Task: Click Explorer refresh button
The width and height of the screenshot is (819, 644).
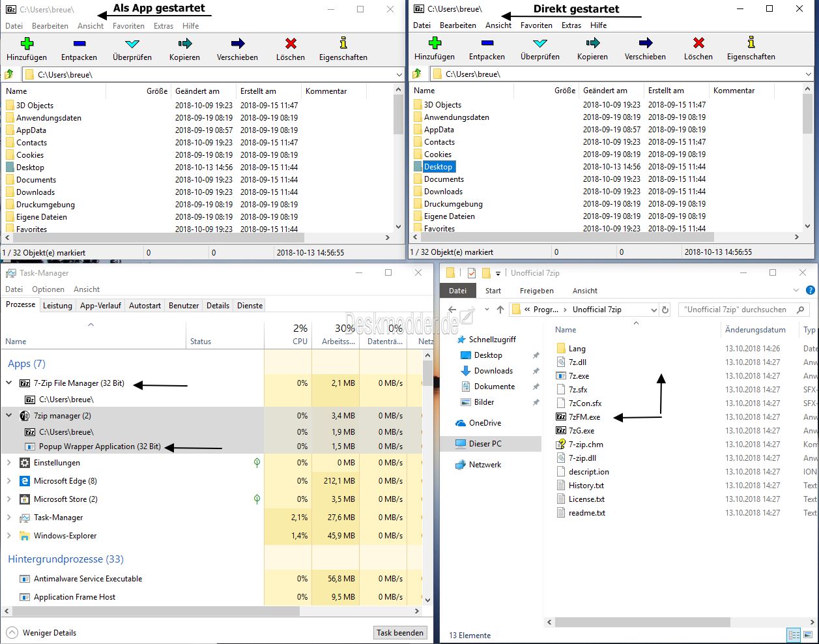Action: 665,310
